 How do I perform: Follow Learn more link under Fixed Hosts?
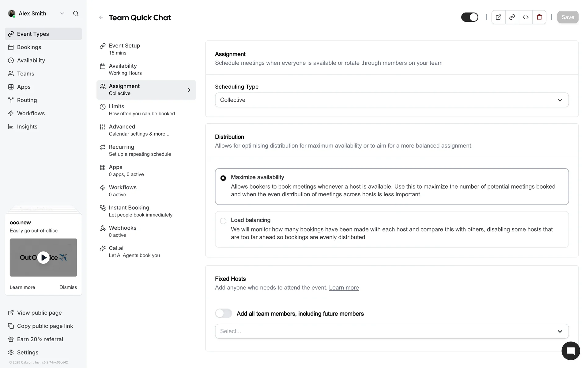344,288
